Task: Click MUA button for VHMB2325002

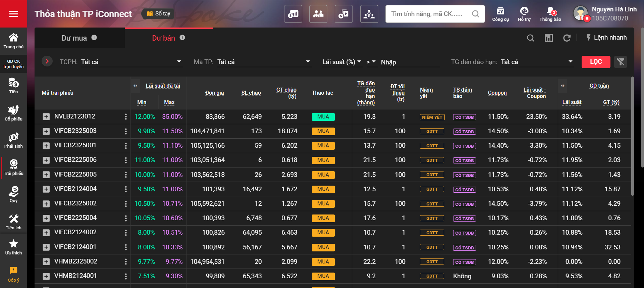Action: [323, 261]
